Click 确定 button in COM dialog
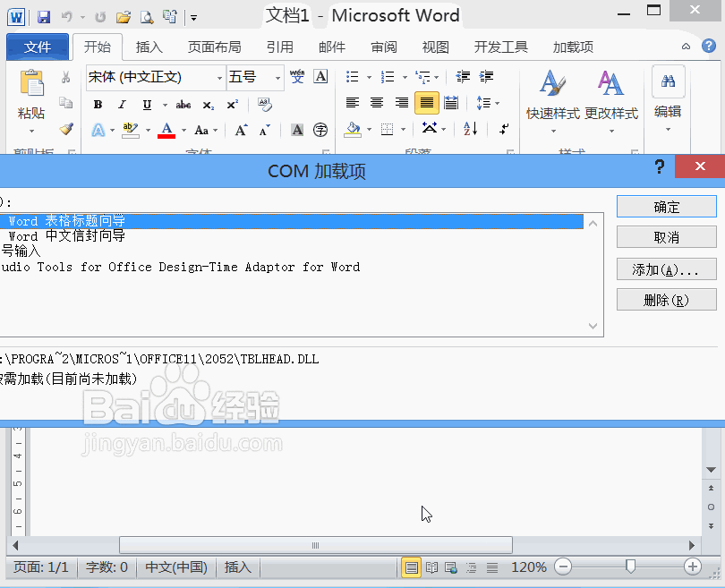Screen dimensions: 725x588 [x=666, y=207]
